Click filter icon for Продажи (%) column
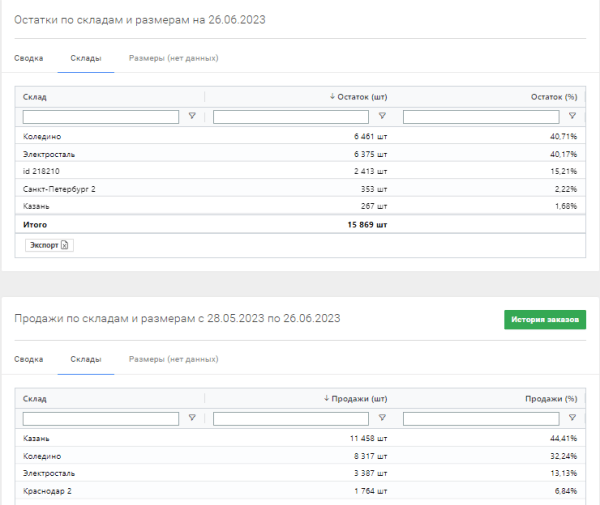 coord(573,418)
